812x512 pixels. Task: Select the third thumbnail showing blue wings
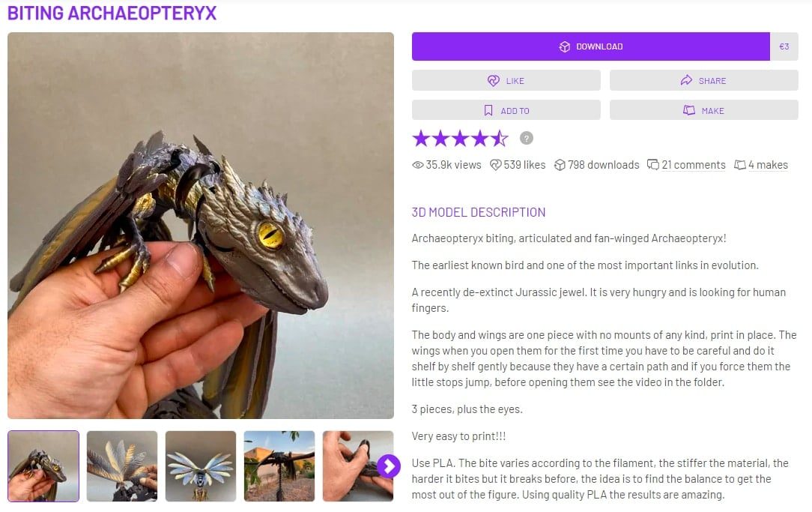coord(201,466)
